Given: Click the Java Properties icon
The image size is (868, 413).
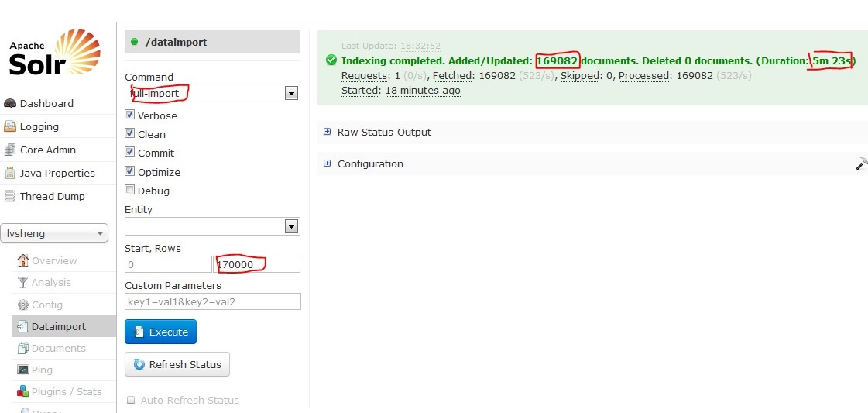Looking at the screenshot, I should pos(10,173).
